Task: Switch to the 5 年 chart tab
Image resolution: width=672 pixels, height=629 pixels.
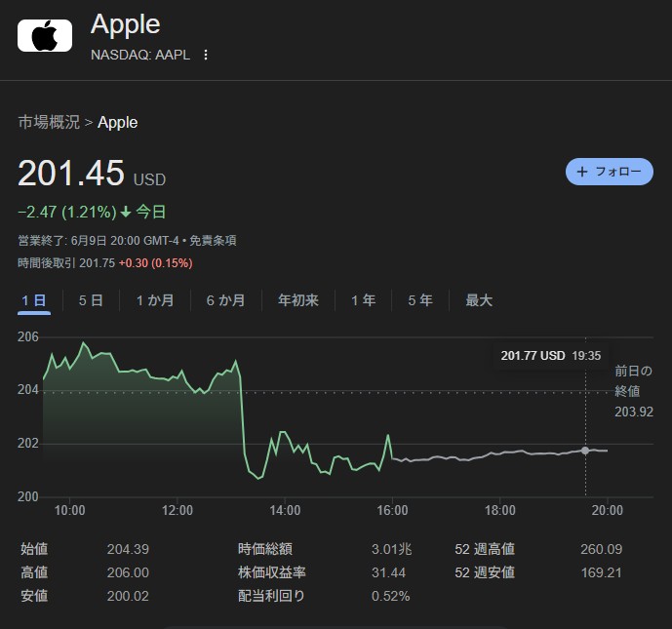Action: (x=420, y=300)
